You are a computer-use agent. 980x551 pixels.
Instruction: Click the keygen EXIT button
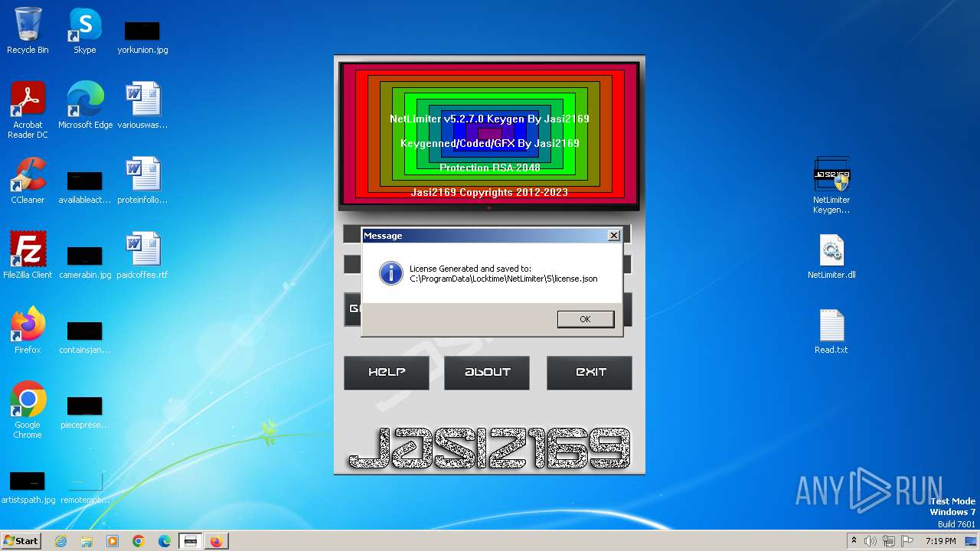click(x=590, y=373)
